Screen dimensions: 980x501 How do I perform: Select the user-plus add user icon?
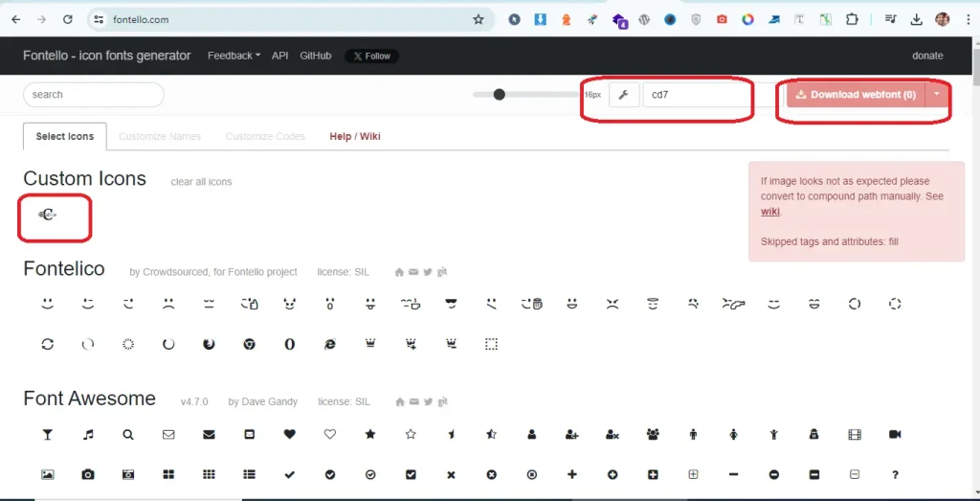click(572, 434)
